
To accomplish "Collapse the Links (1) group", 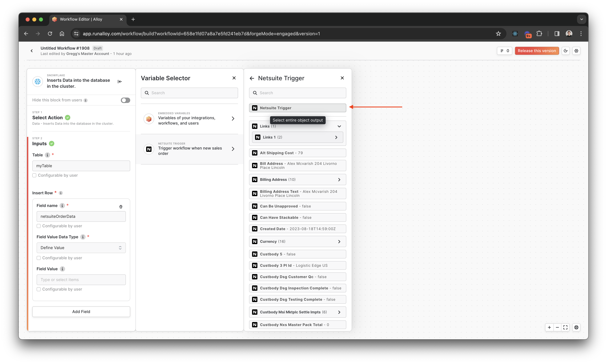I will [339, 126].
